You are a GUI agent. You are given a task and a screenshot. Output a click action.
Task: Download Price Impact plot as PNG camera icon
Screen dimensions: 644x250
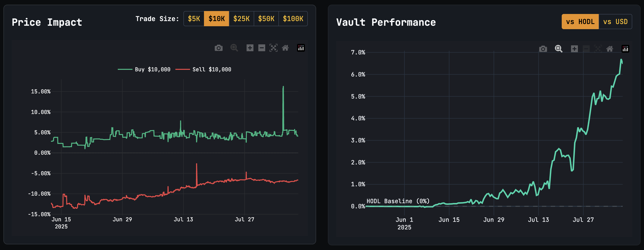218,48
